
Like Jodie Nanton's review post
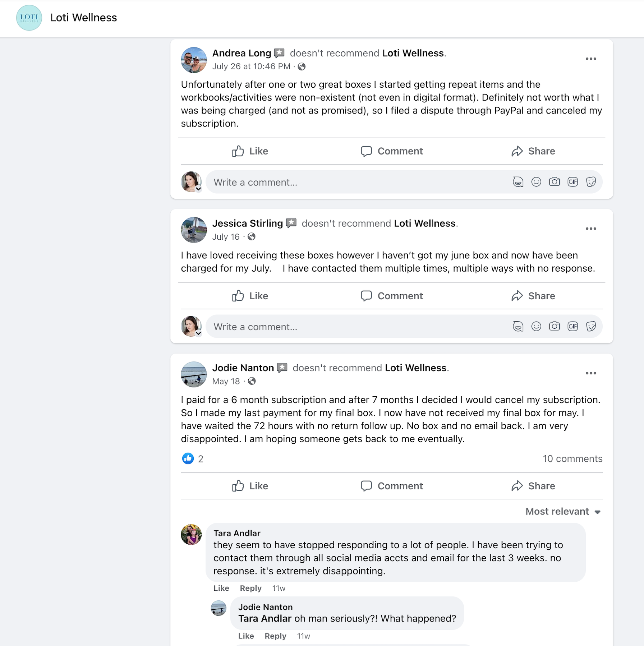click(250, 486)
